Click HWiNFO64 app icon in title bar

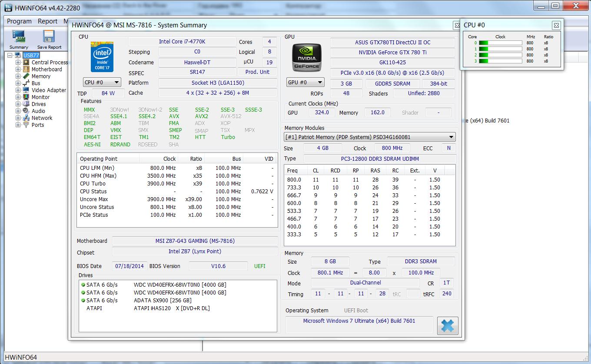(8, 8)
